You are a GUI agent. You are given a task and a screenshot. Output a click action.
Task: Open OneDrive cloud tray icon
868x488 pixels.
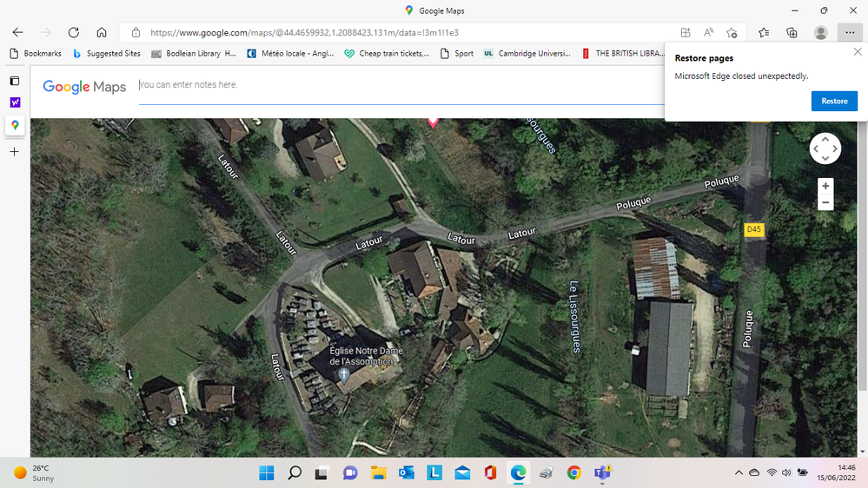point(754,472)
